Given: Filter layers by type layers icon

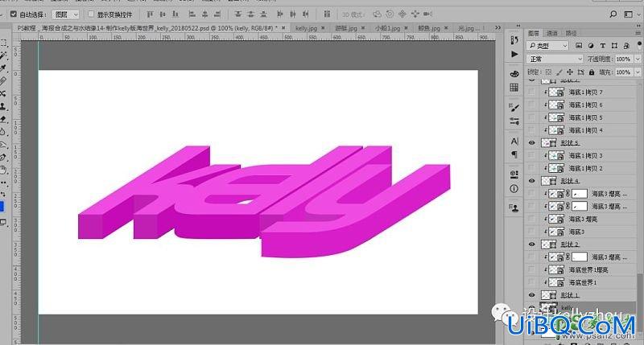Looking at the screenshot, I should click(602, 46).
